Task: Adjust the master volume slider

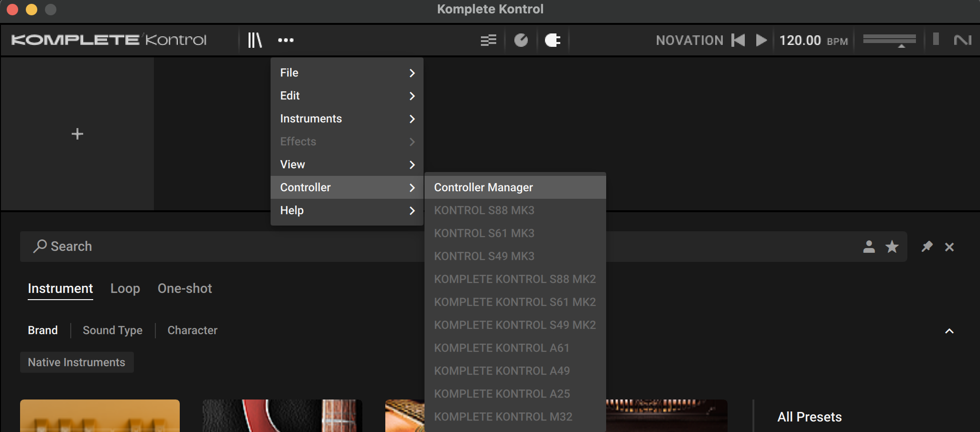Action: (889, 40)
